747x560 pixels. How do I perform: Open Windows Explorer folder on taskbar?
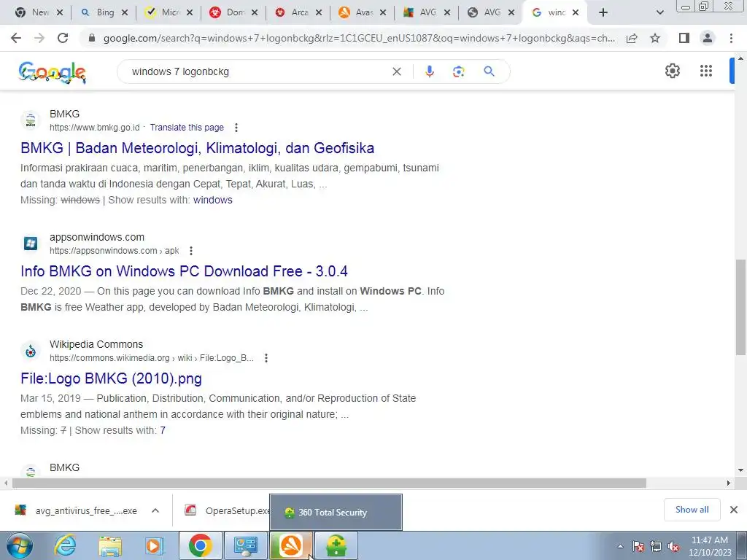coord(110,545)
